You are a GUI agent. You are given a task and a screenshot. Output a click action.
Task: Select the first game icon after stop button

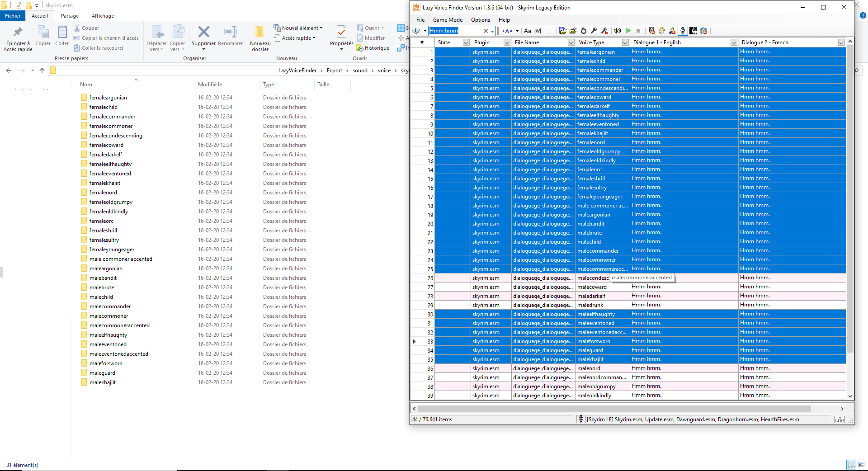click(651, 31)
